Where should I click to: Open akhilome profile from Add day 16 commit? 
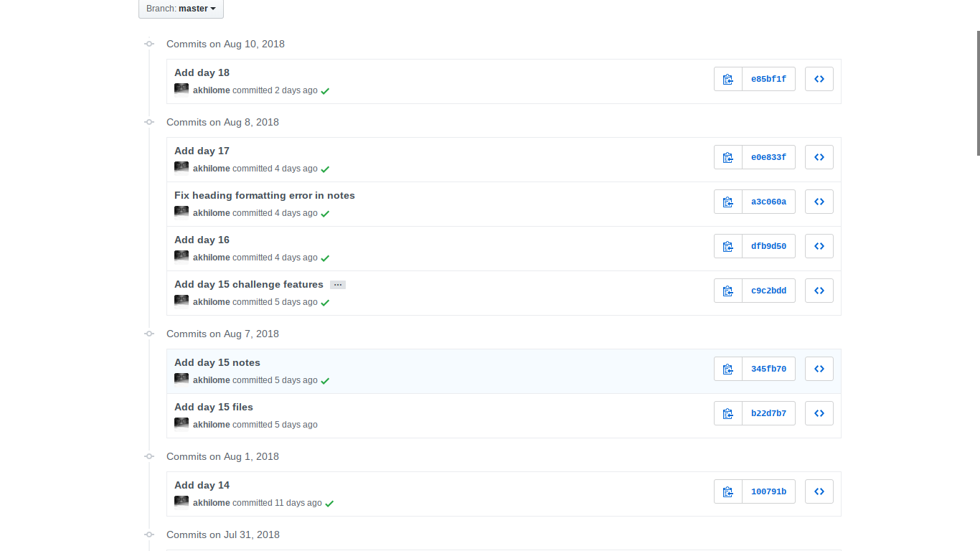click(211, 258)
